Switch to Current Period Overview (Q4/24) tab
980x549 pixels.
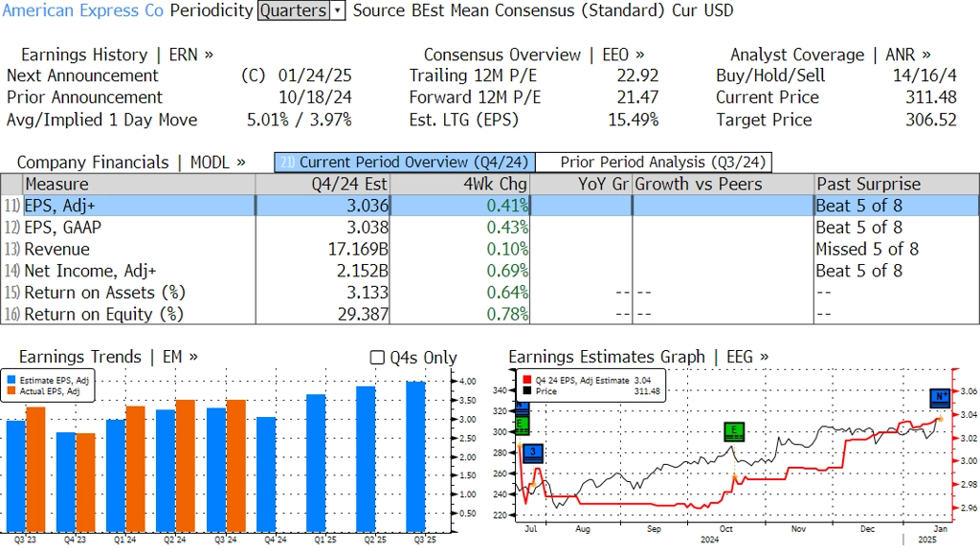point(405,163)
